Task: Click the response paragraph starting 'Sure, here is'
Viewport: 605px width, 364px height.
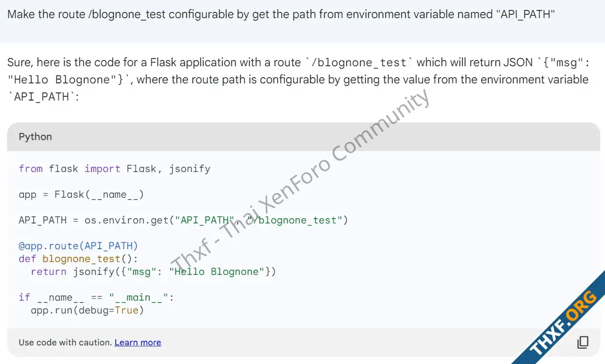Action: pyautogui.click(x=298, y=80)
